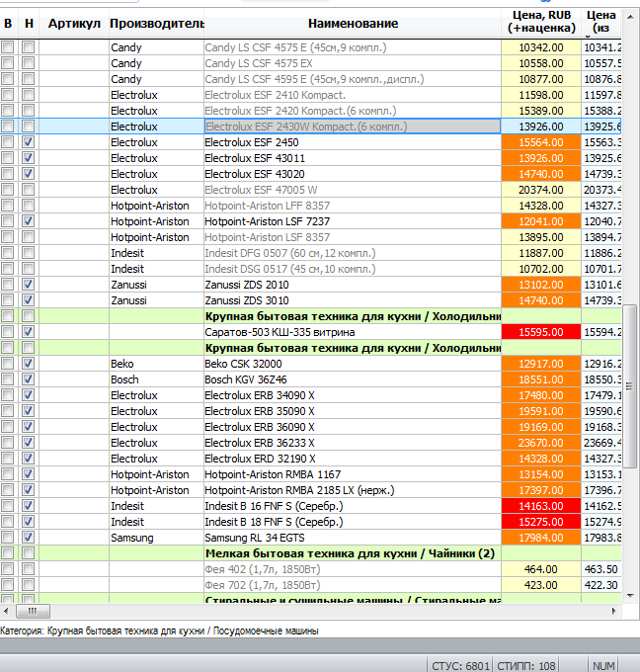640x672 pixels.
Task: Uncheck the Н box for Electrolux ESF 2450
Action: 29,142
